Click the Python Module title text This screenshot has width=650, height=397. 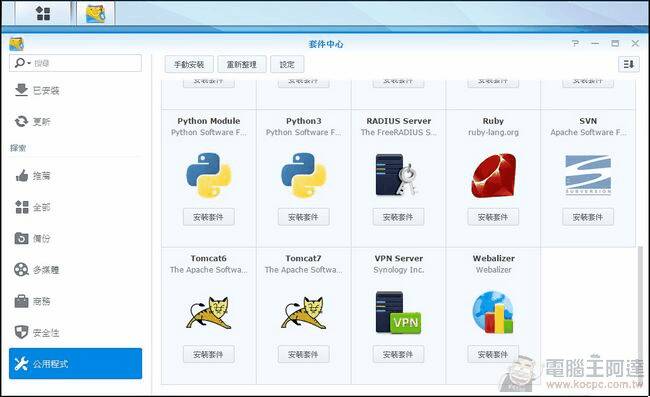[209, 121]
